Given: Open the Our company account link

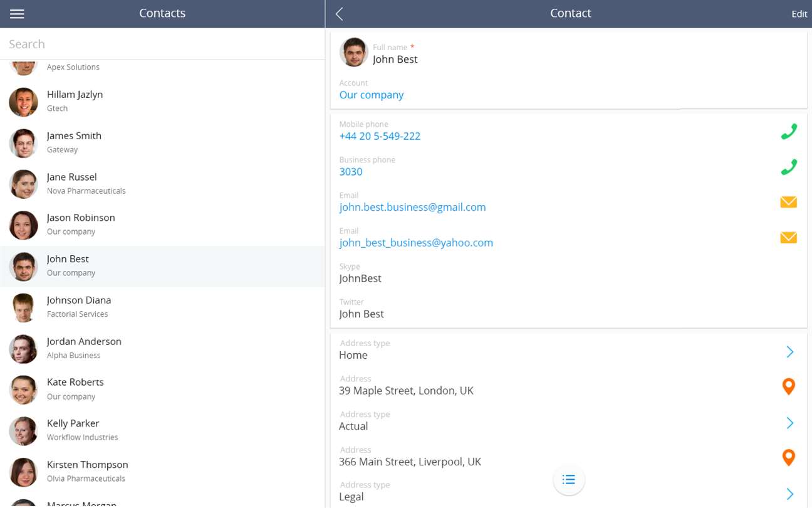Looking at the screenshot, I should [372, 95].
